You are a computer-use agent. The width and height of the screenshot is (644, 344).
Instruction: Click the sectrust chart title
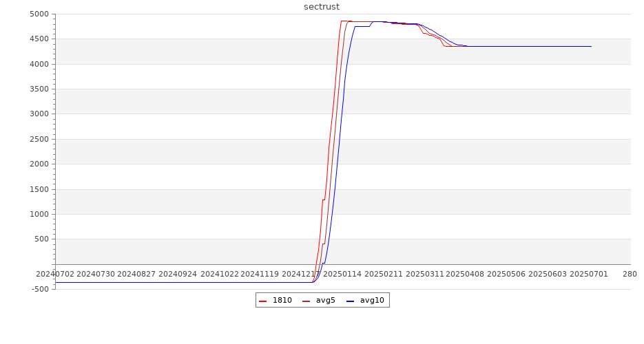click(x=322, y=7)
